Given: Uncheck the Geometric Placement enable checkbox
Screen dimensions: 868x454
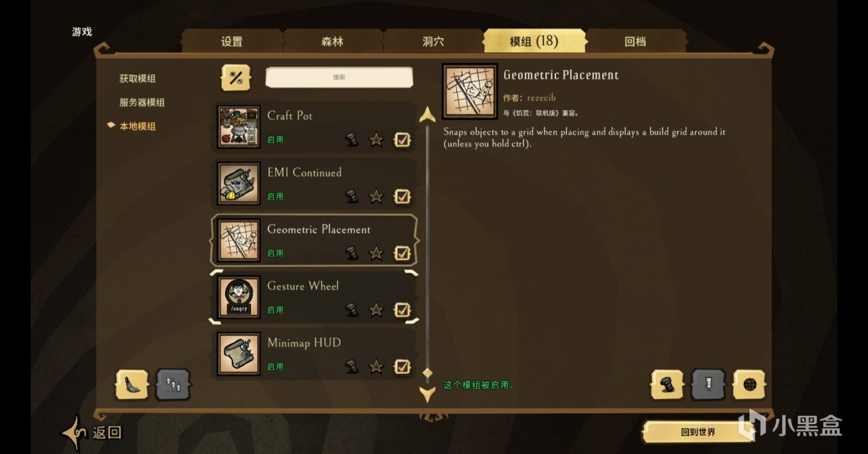Looking at the screenshot, I should (x=402, y=253).
